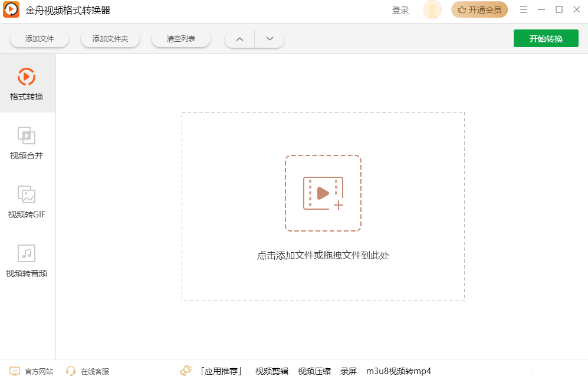This screenshot has height=380, width=588.
Task: Maximize the converter window
Action: click(x=559, y=10)
